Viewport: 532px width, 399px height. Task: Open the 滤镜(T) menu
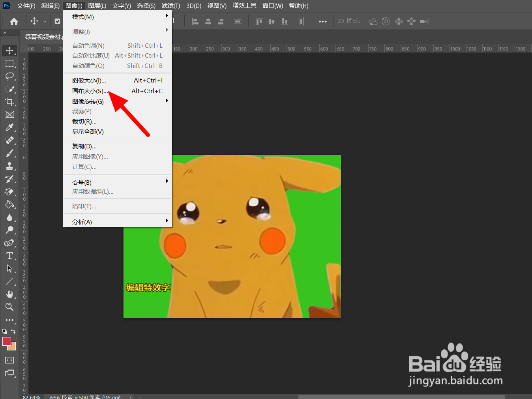pyautogui.click(x=171, y=6)
